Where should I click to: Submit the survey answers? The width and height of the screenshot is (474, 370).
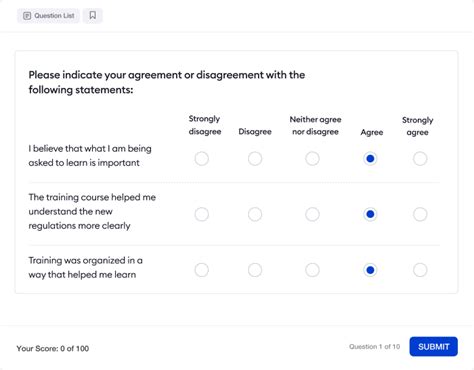pos(433,347)
